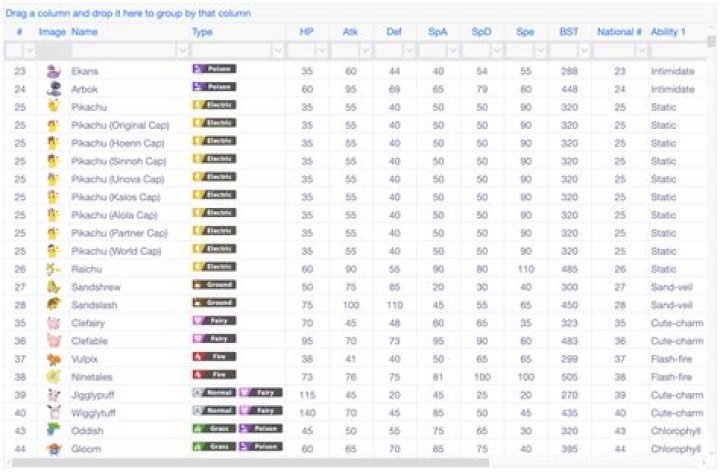
Task: Click the Pikachu (Hoenn Cap) sprite
Action: coord(54,143)
